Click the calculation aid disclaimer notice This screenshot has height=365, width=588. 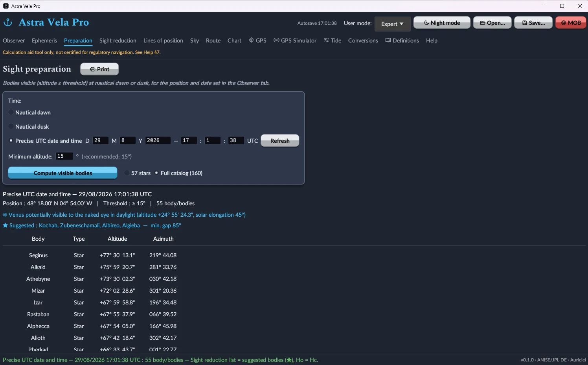click(82, 52)
